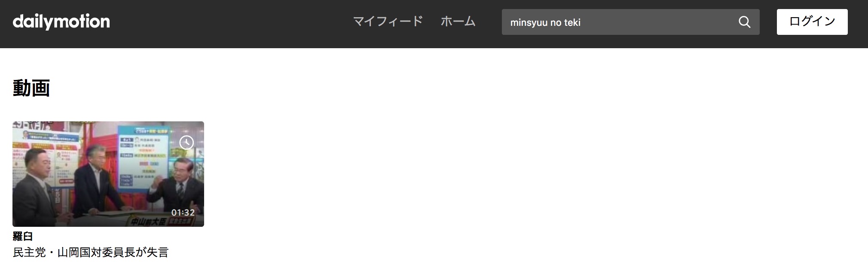The height and width of the screenshot is (278, 868).
Task: Focus the search field containing minsyuu no teki
Action: coord(630,22)
